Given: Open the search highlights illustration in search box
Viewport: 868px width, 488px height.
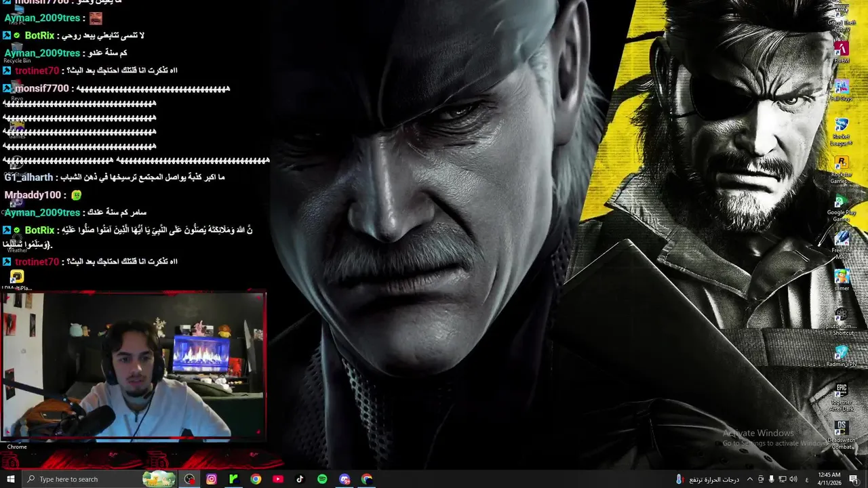Looking at the screenshot, I should click(159, 479).
